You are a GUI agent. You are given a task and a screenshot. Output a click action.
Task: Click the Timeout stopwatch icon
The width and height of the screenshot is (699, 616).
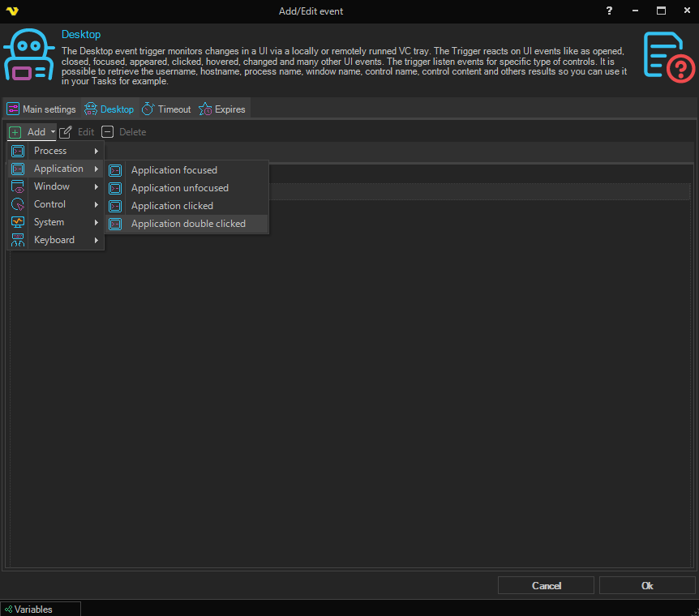point(148,109)
